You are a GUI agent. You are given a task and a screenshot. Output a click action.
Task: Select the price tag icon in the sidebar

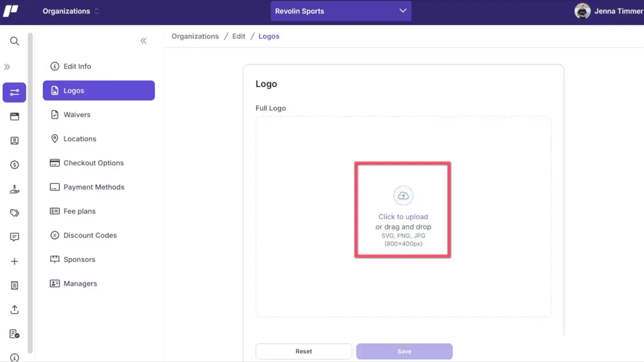14,213
